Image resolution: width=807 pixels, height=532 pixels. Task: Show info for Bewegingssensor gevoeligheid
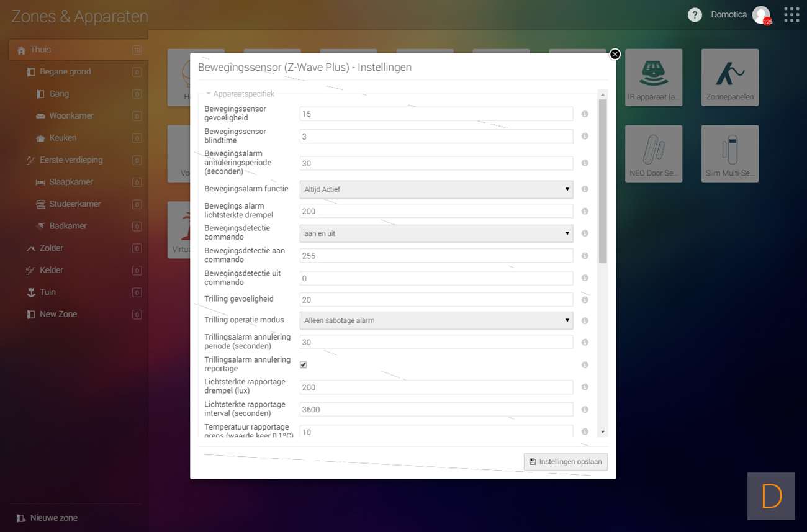click(584, 114)
